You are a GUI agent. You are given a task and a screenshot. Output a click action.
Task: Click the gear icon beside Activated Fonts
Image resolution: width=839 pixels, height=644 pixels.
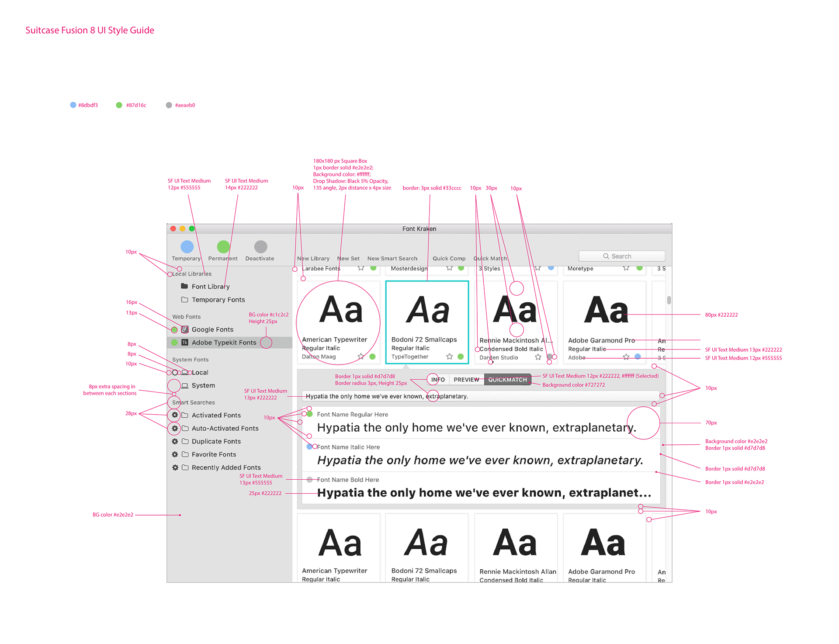click(x=175, y=415)
